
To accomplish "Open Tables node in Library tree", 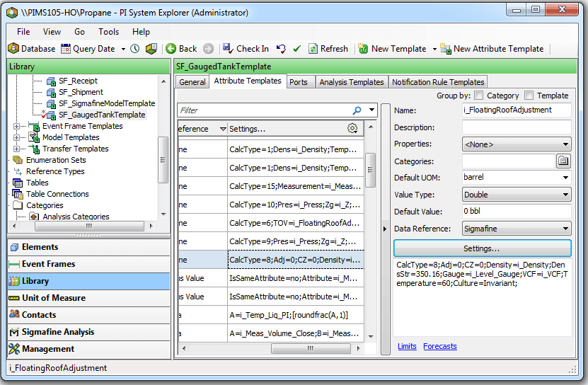I will pos(37,183).
